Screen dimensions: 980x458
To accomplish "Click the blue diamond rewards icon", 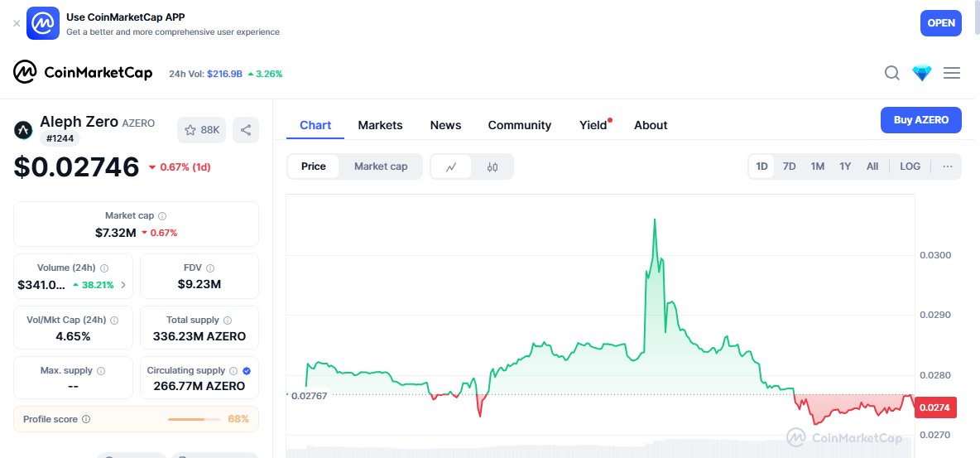I will (x=922, y=73).
